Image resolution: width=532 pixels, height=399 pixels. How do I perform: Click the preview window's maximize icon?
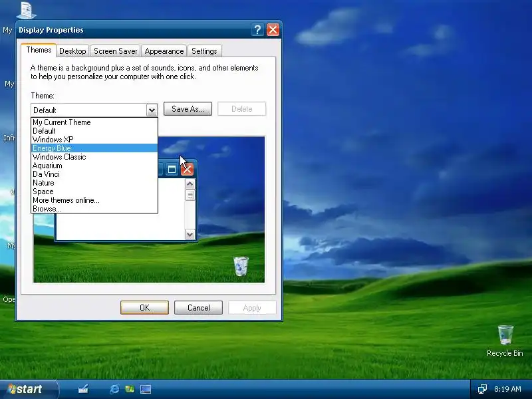172,169
